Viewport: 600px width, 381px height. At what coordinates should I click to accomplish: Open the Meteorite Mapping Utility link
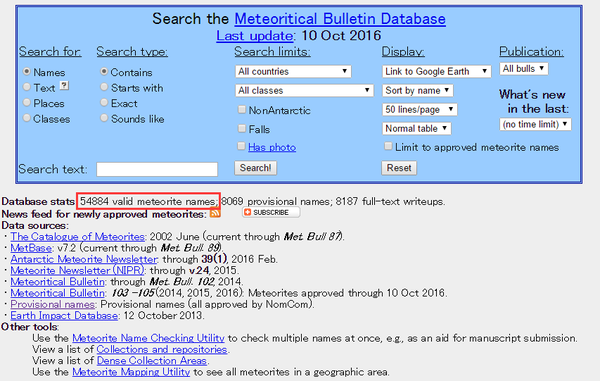131,372
